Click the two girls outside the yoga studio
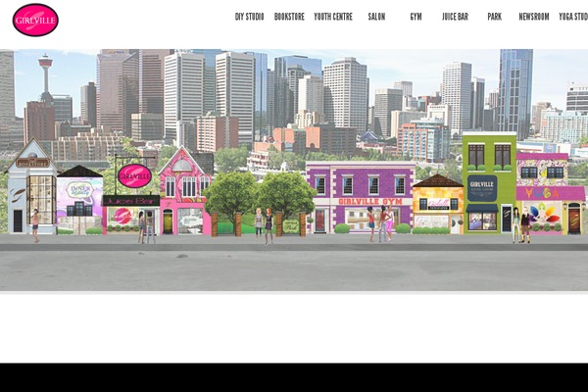 tap(521, 225)
